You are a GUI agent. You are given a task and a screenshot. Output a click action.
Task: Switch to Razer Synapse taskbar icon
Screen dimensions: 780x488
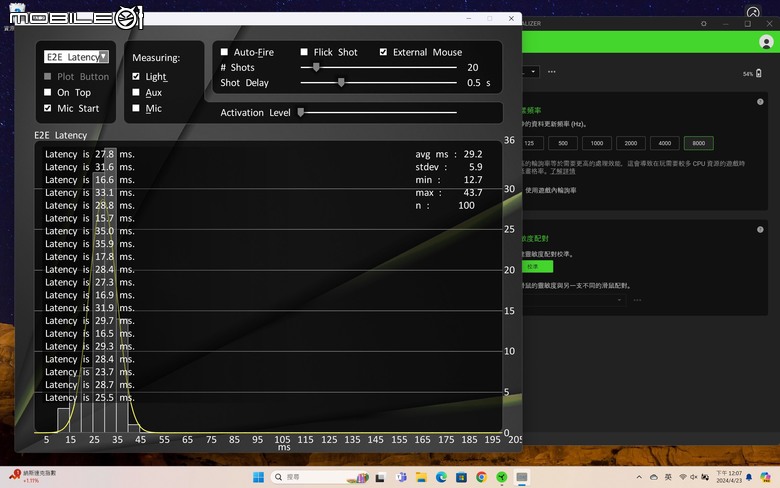(x=501, y=478)
